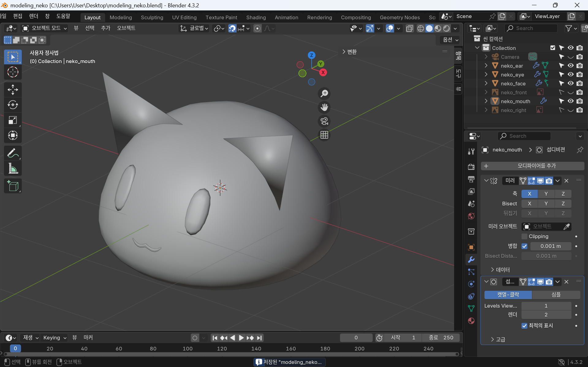Screen dimensions: 588x367
Task: Uncheck the Collection exclude checkbox
Action: point(552,48)
